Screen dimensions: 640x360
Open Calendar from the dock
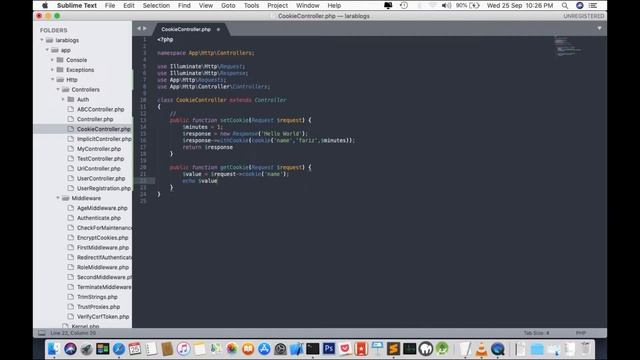135,349
